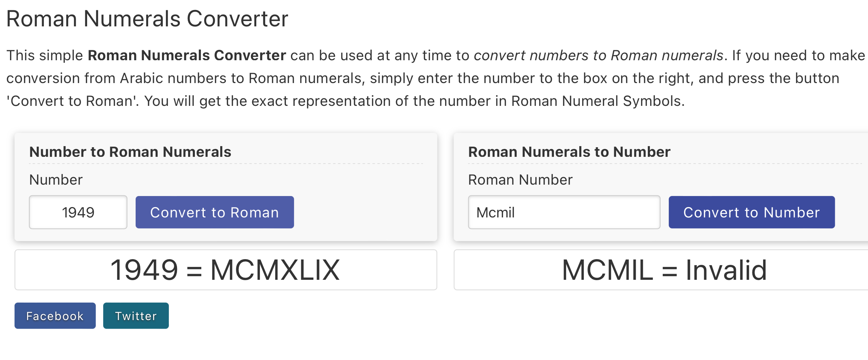Click the word Invalid in the result
Viewport: 868px width, 360px height.
click(726, 270)
